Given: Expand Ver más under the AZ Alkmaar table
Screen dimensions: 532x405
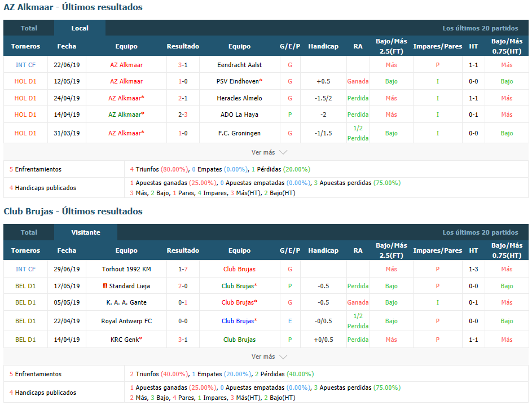Looking at the screenshot, I should pos(270,152).
